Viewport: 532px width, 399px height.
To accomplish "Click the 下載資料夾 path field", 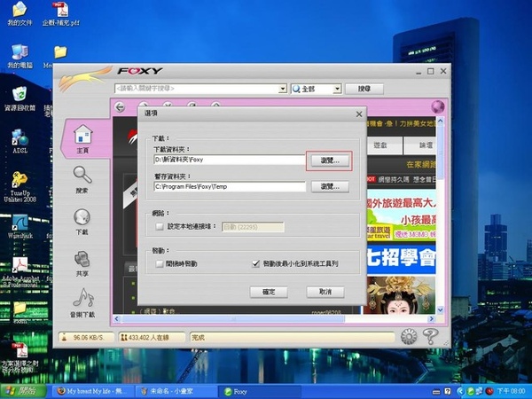I will tap(230, 160).
